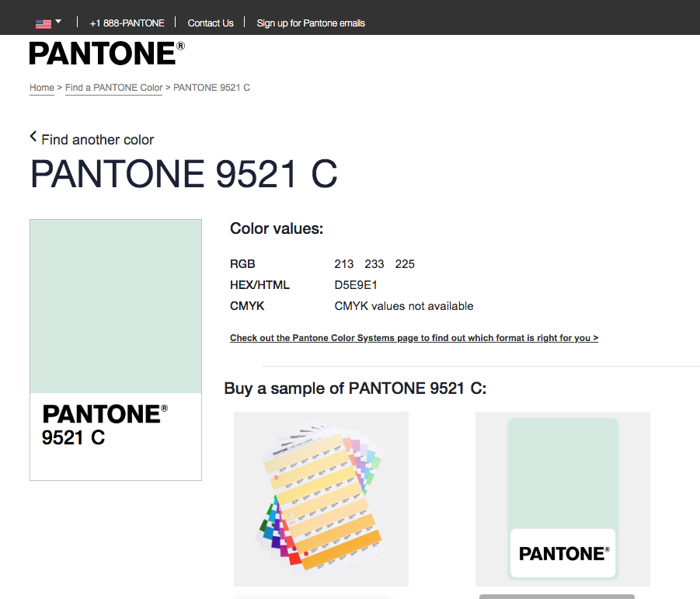Go to the Home breadcrumb link

point(42,88)
